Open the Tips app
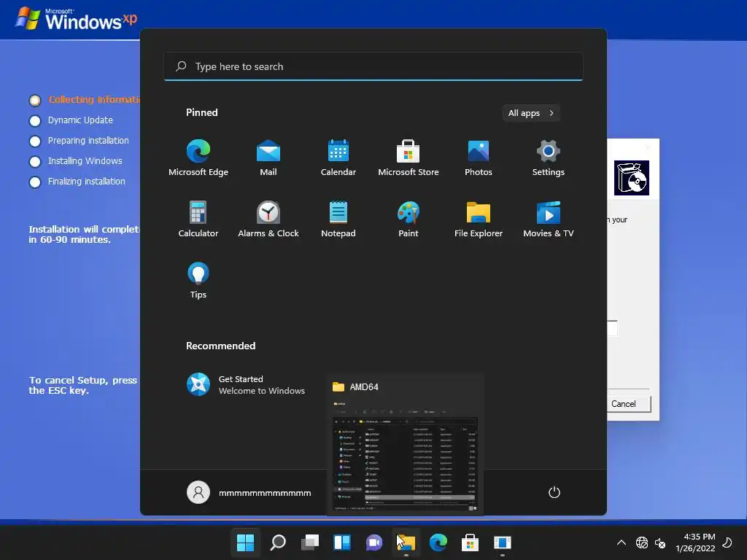Image resolution: width=747 pixels, height=560 pixels. 198,281
